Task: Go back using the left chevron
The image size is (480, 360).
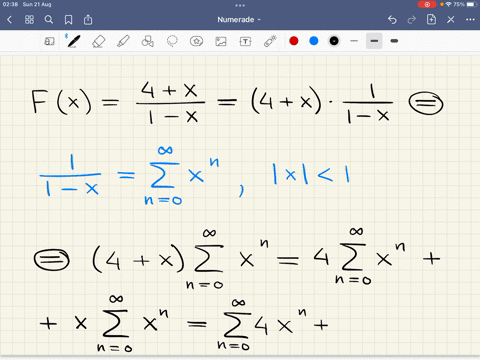Action: coord(9,20)
